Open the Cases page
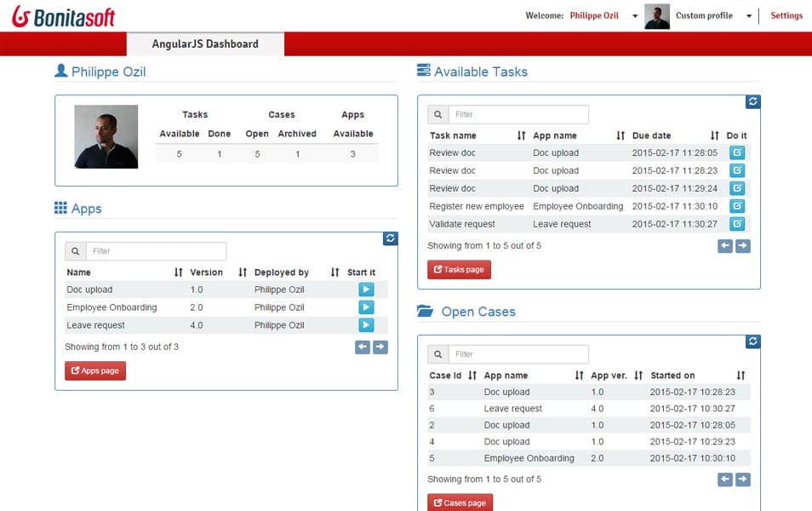 [x=460, y=502]
